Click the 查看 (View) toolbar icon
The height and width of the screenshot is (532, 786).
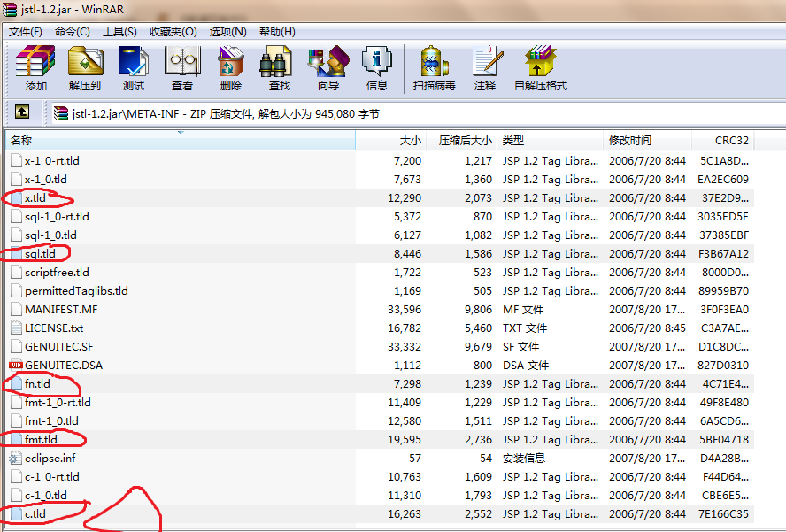(182, 61)
